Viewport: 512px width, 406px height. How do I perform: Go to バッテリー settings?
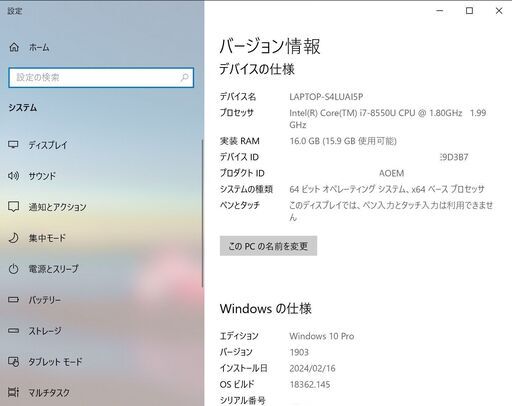(45, 300)
